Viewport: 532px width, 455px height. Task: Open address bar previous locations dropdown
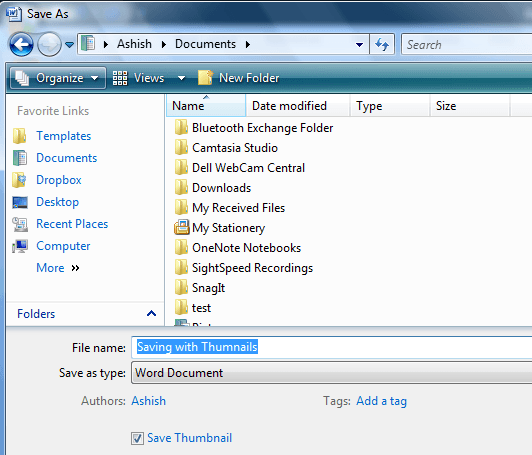[x=359, y=44]
